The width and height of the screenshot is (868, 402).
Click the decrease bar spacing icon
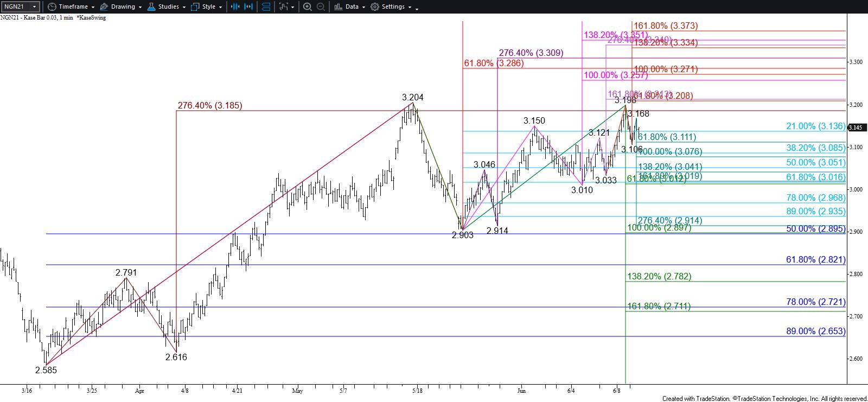pos(235,7)
